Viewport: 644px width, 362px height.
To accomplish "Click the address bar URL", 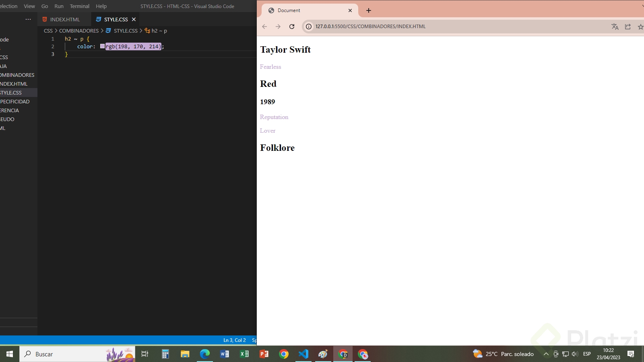I will click(x=370, y=27).
